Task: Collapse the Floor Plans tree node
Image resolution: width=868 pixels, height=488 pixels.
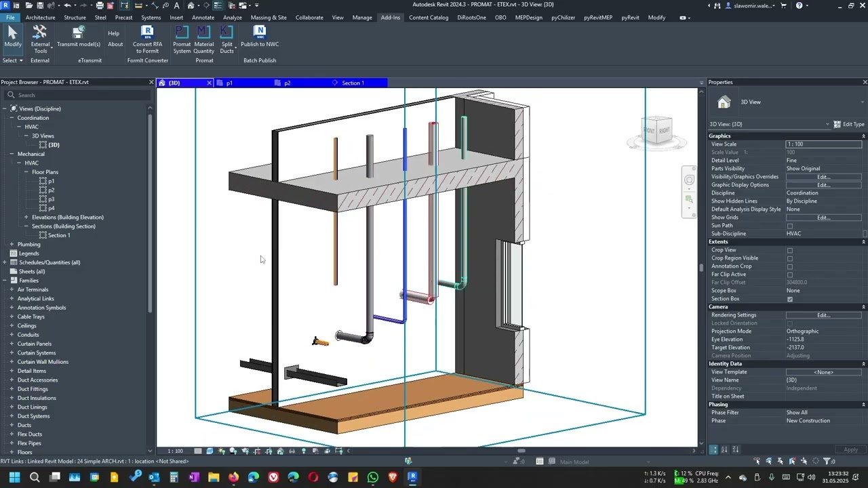Action: pos(26,172)
